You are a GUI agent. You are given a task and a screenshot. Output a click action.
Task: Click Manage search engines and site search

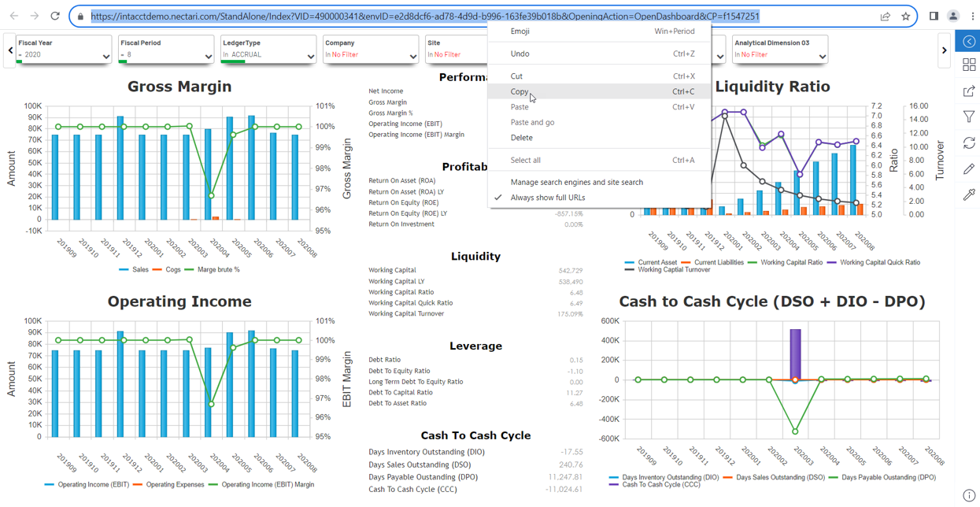pos(576,182)
